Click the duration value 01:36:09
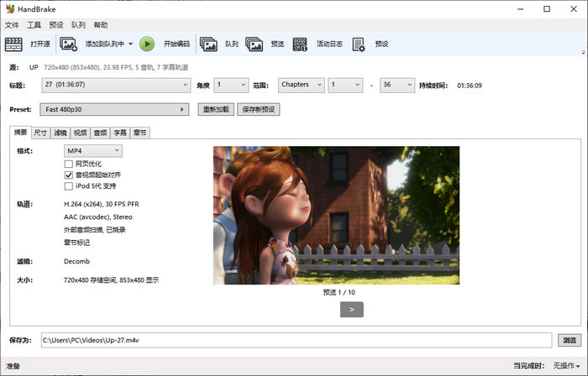Image resolution: width=588 pixels, height=376 pixels. click(469, 86)
